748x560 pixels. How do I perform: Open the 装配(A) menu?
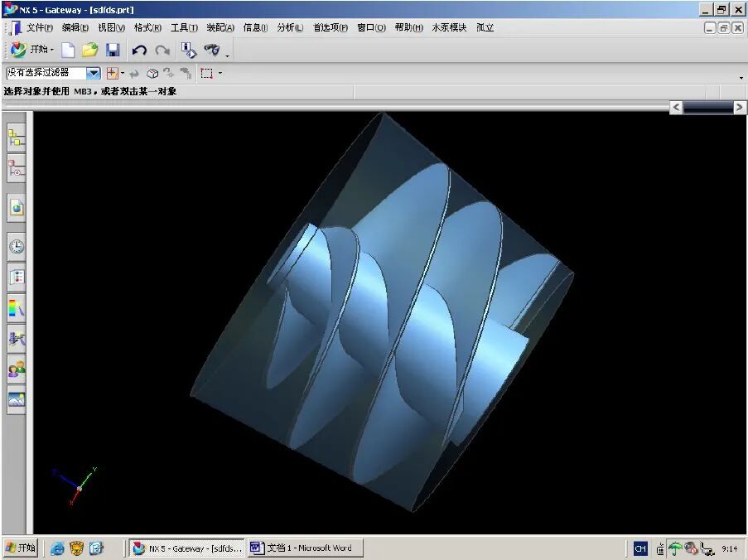click(x=220, y=27)
